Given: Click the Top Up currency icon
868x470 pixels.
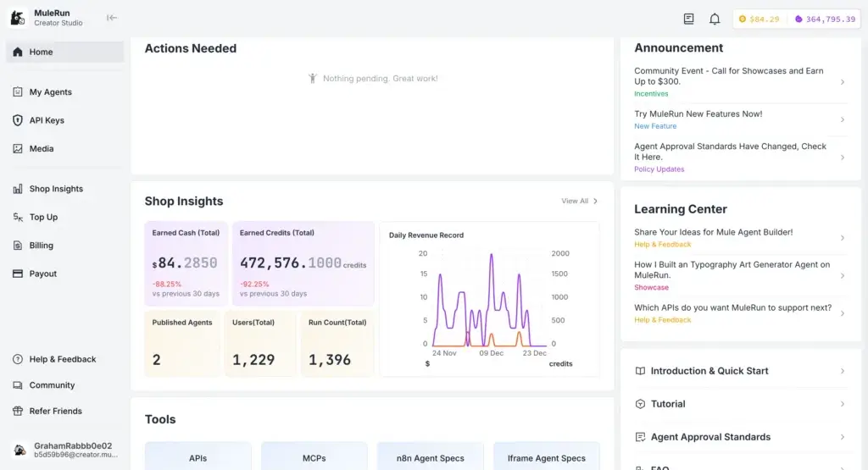Looking at the screenshot, I should pos(18,217).
